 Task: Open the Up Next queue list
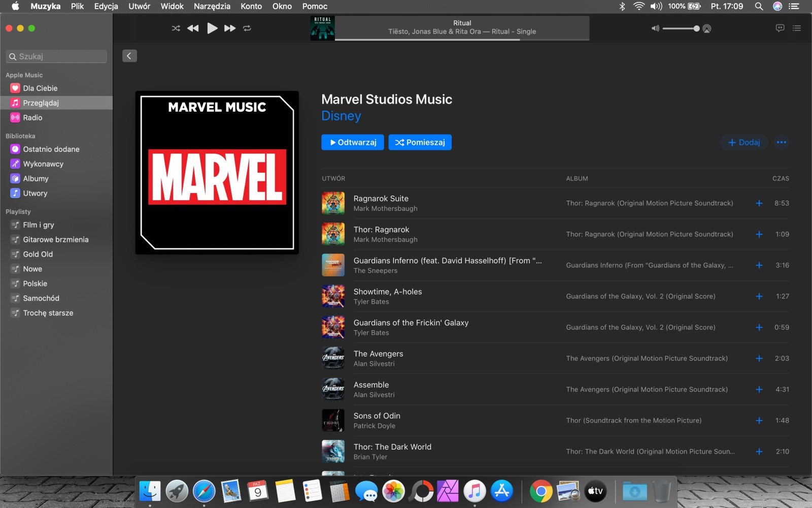coord(797,28)
